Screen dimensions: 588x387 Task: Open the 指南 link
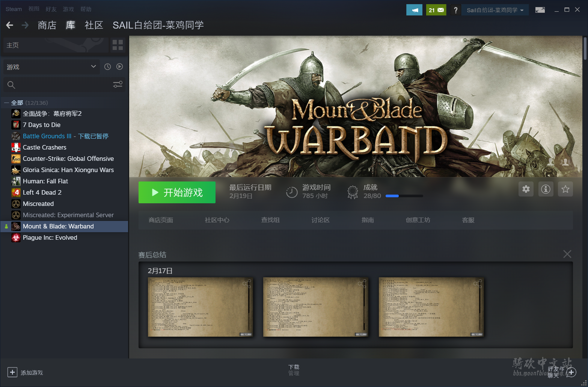tap(368, 220)
